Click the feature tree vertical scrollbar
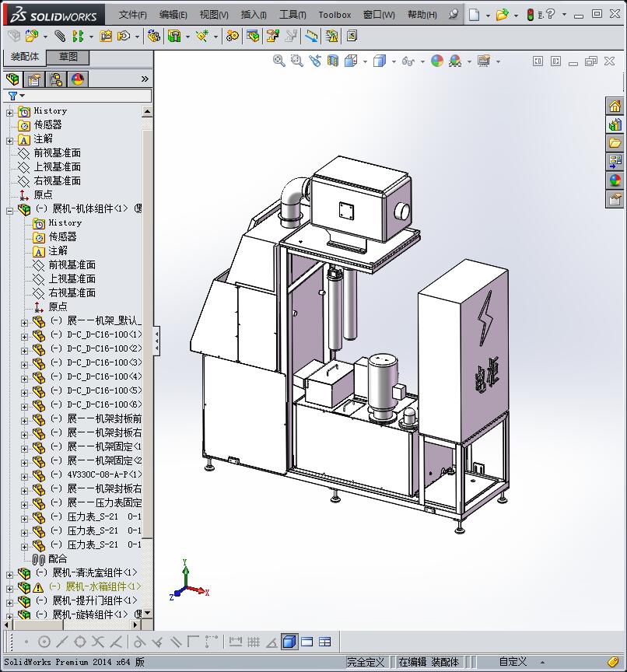The width and height of the screenshot is (627, 672). [148, 334]
